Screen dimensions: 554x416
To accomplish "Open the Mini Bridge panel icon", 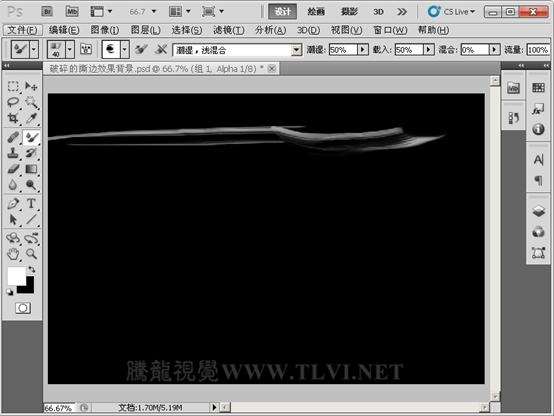I will tap(513, 88).
